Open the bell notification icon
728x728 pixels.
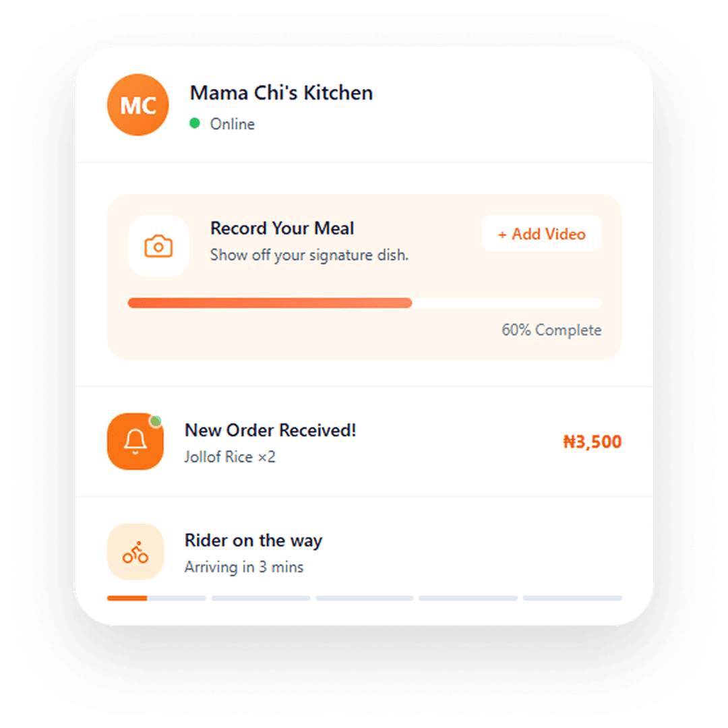135,441
